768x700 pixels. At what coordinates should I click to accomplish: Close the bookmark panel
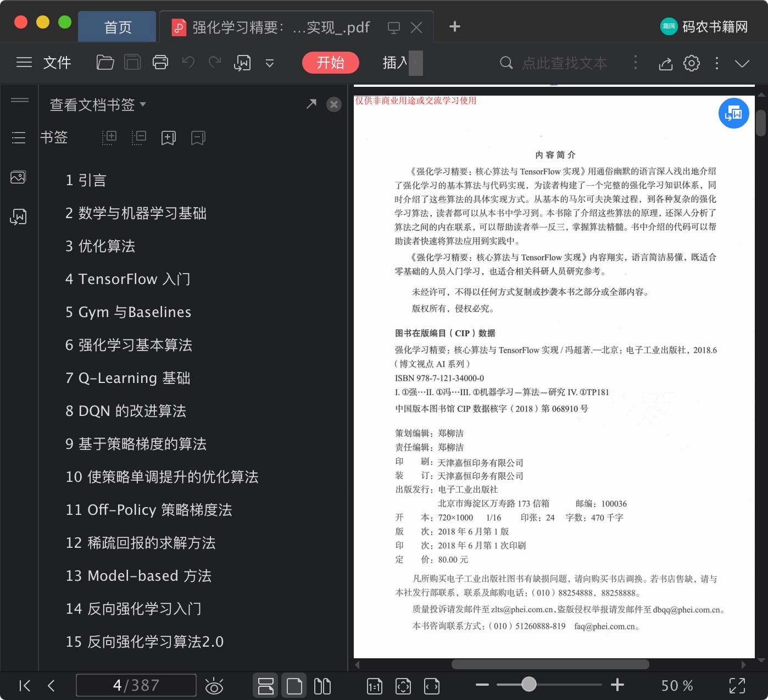334,104
